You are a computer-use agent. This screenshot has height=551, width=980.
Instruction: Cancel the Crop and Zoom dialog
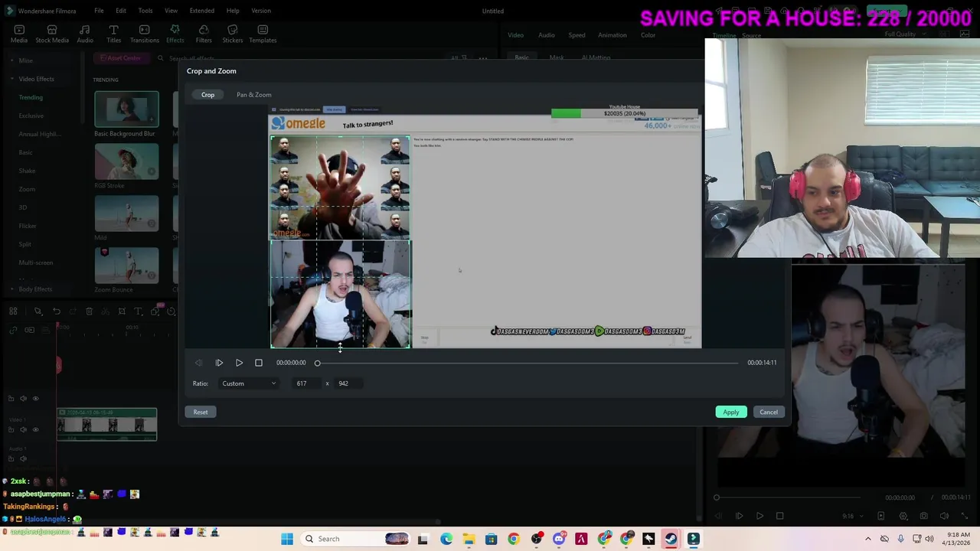click(769, 412)
